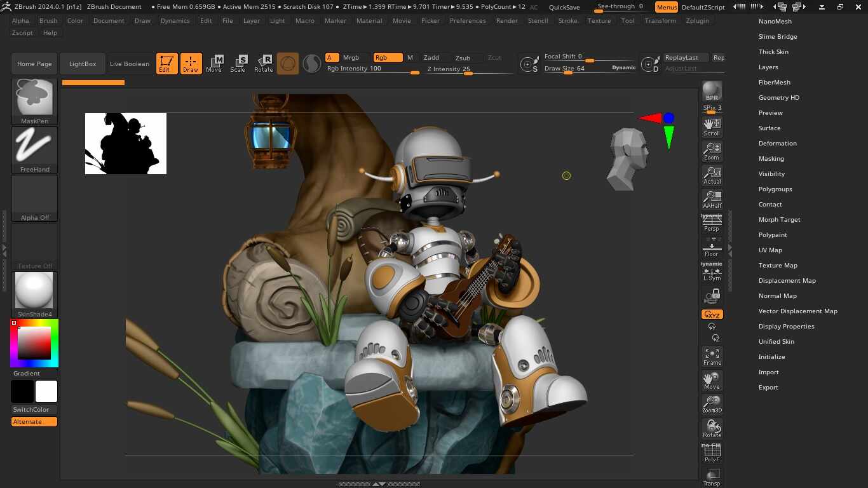Open the SkinShade4 material picker

pos(34,292)
